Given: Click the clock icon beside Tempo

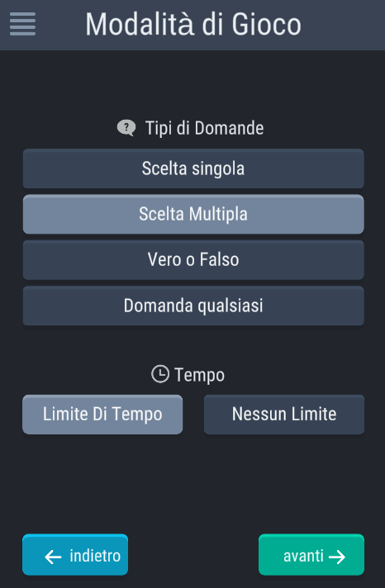Looking at the screenshot, I should (160, 374).
